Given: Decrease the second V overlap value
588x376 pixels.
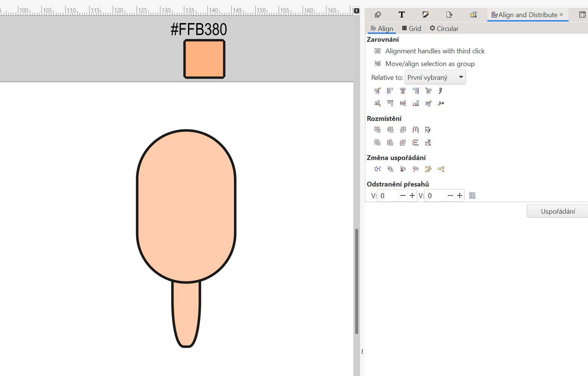Looking at the screenshot, I should [x=450, y=195].
